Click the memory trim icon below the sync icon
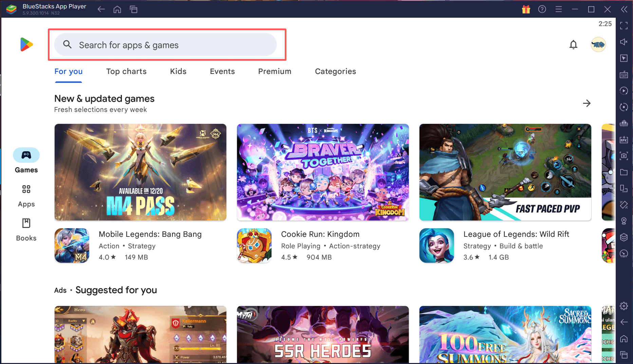Image resolution: width=633 pixels, height=364 pixels. point(624,123)
